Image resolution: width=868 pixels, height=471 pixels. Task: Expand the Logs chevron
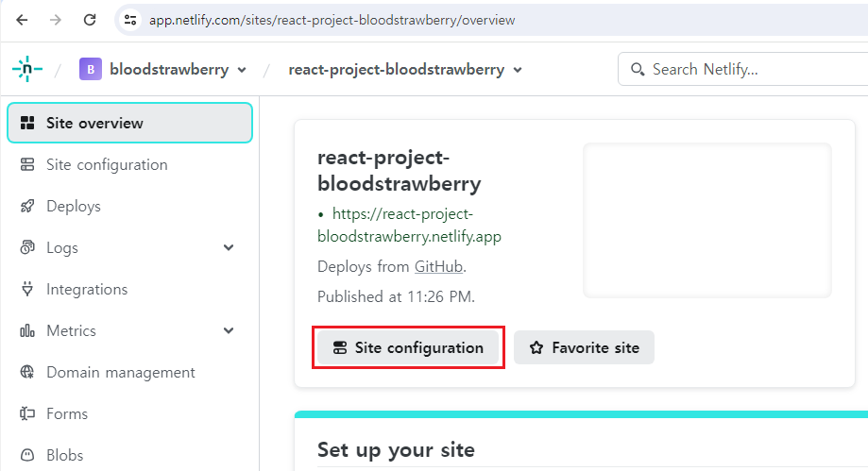click(229, 247)
